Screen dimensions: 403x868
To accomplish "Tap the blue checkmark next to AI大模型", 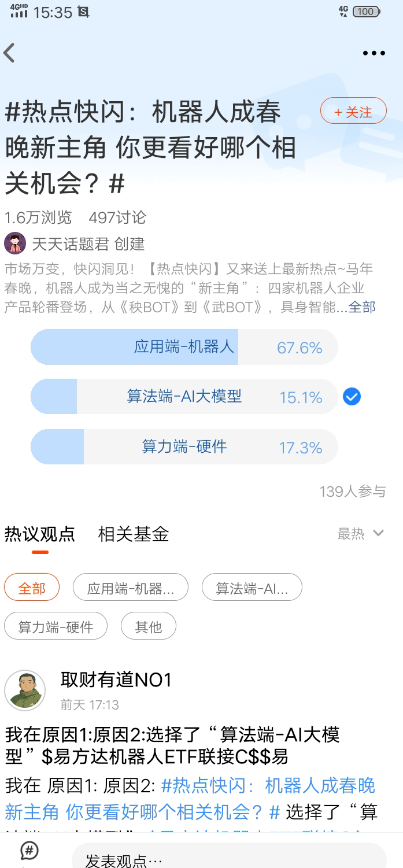I will pos(352,397).
